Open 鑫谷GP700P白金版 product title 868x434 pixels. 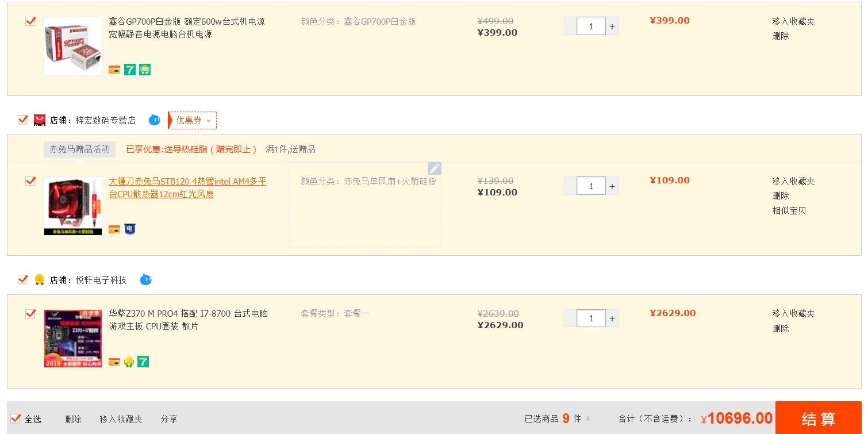187,28
